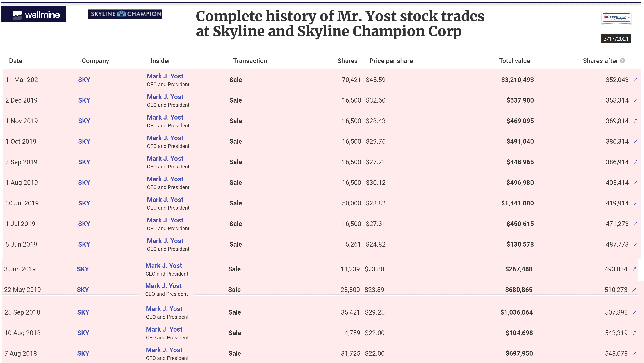Click the Transaction column header
Screen dimensions: 644x363
pyautogui.click(x=250, y=61)
